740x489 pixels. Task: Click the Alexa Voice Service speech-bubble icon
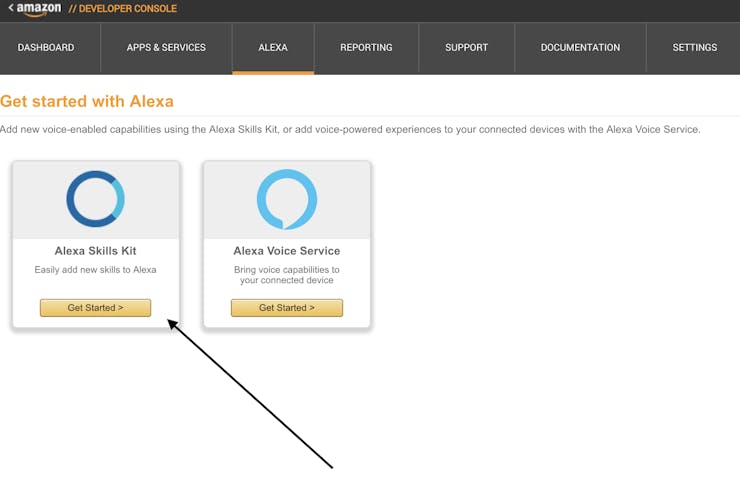286,200
